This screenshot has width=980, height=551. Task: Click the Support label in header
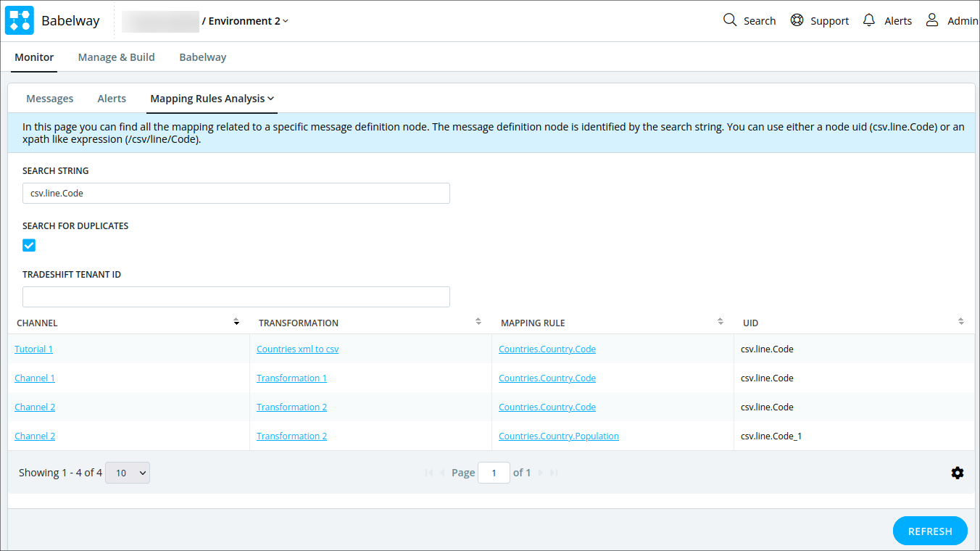point(830,21)
